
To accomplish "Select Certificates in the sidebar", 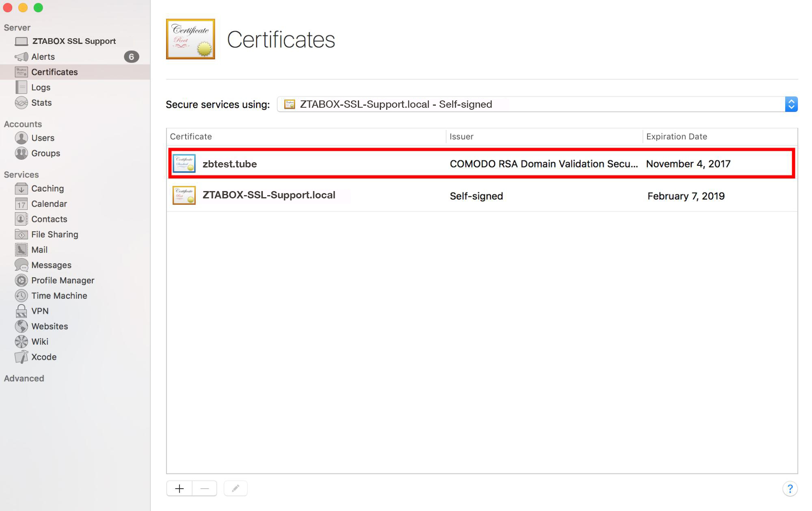I will pyautogui.click(x=54, y=72).
